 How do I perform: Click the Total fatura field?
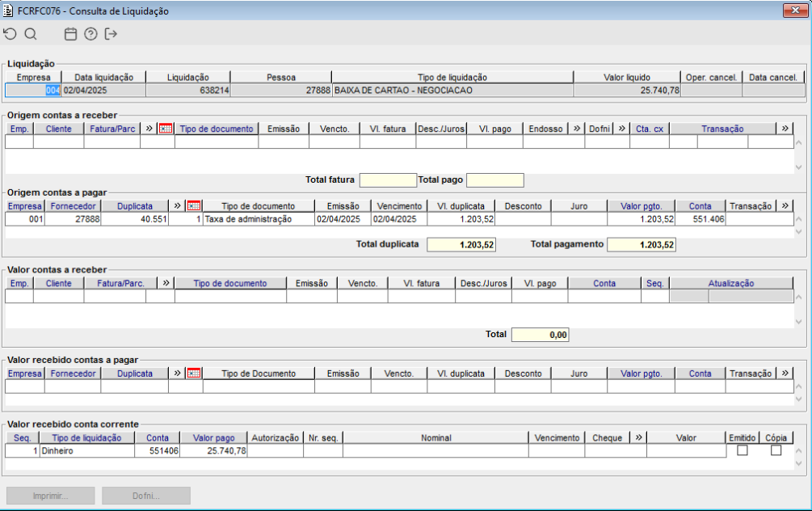pos(388,179)
